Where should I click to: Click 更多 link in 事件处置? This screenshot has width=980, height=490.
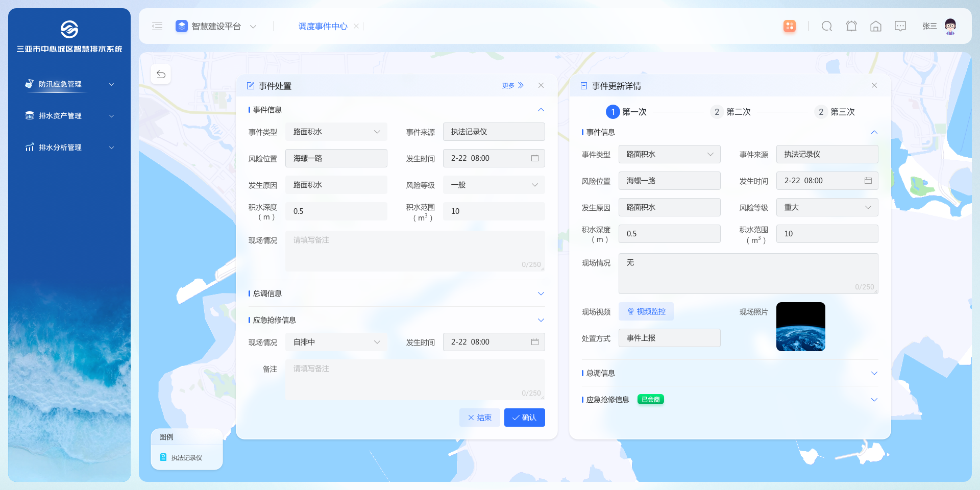coord(513,86)
